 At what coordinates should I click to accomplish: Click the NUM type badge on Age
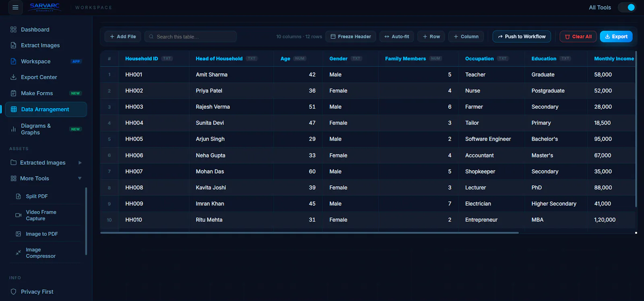pyautogui.click(x=300, y=59)
